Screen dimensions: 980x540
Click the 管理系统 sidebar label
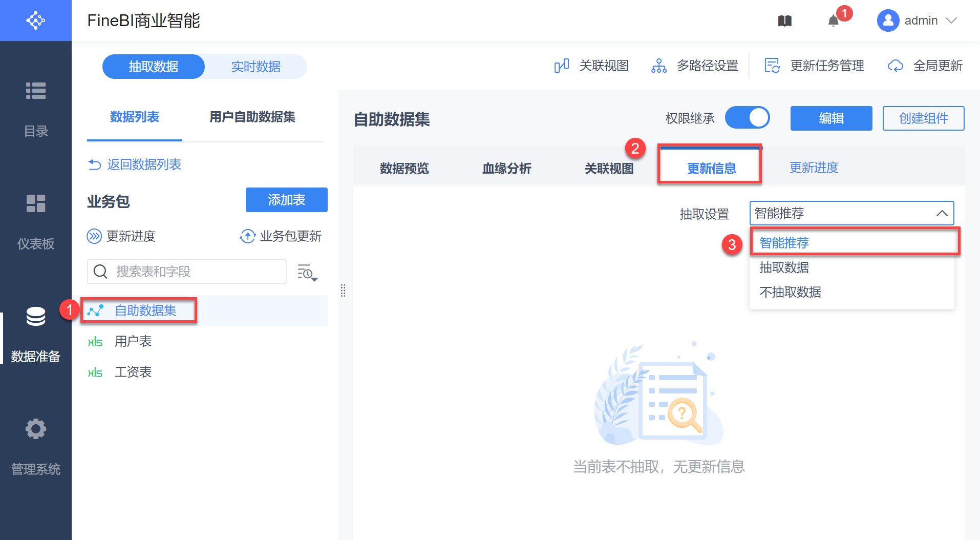pyautogui.click(x=36, y=469)
